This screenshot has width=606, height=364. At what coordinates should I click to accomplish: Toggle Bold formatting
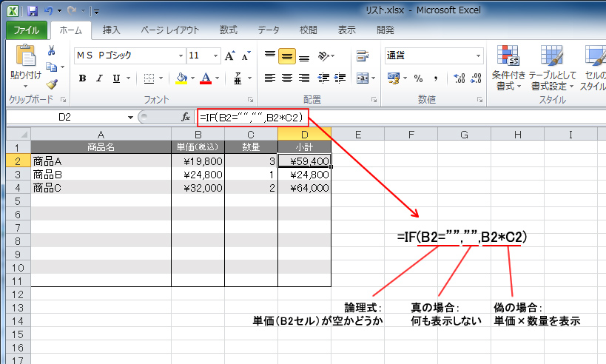click(x=82, y=78)
